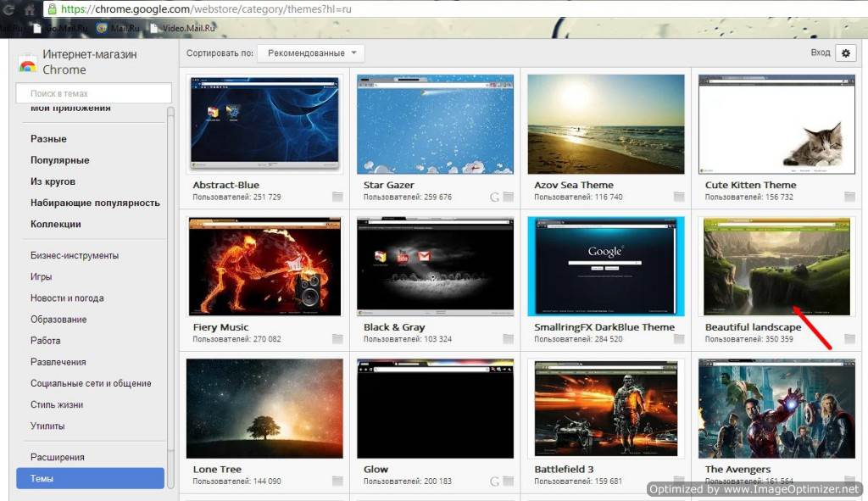The height and width of the screenshot is (501, 868).
Task: Open the Коллекции section
Action: (x=55, y=224)
